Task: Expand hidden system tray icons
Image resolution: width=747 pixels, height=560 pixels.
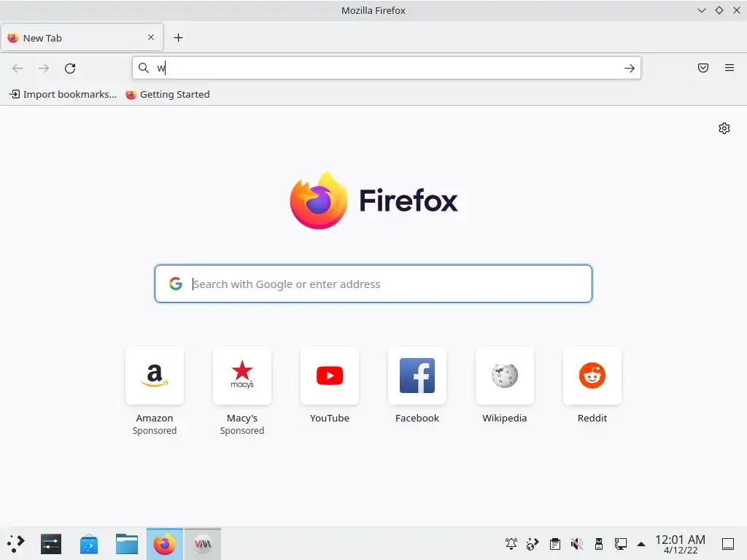Action: pyautogui.click(x=641, y=544)
